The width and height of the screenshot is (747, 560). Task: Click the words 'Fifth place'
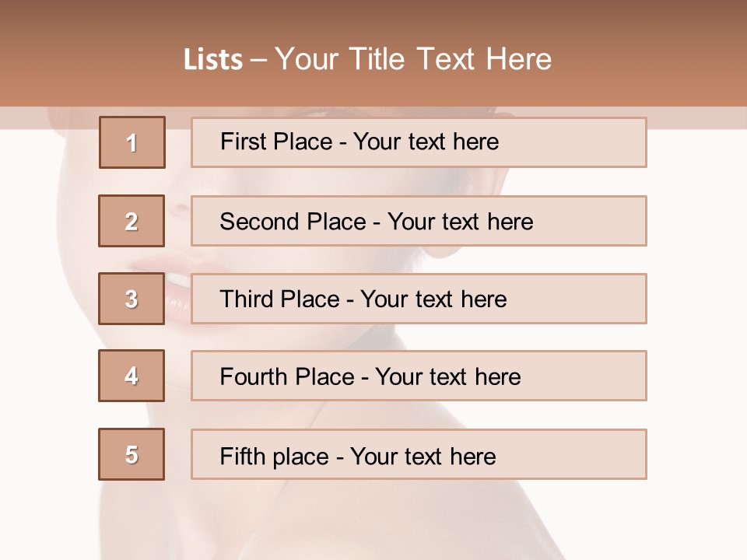[275, 457]
